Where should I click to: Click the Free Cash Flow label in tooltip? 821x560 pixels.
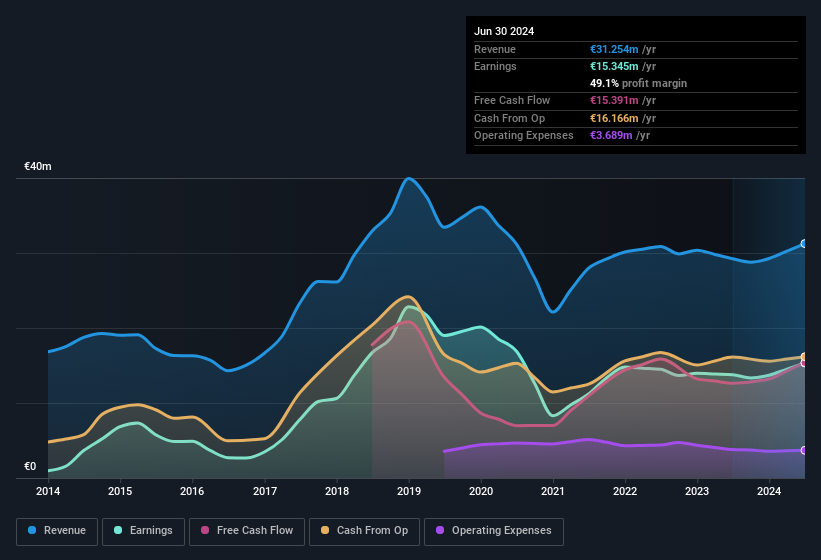tap(512, 100)
